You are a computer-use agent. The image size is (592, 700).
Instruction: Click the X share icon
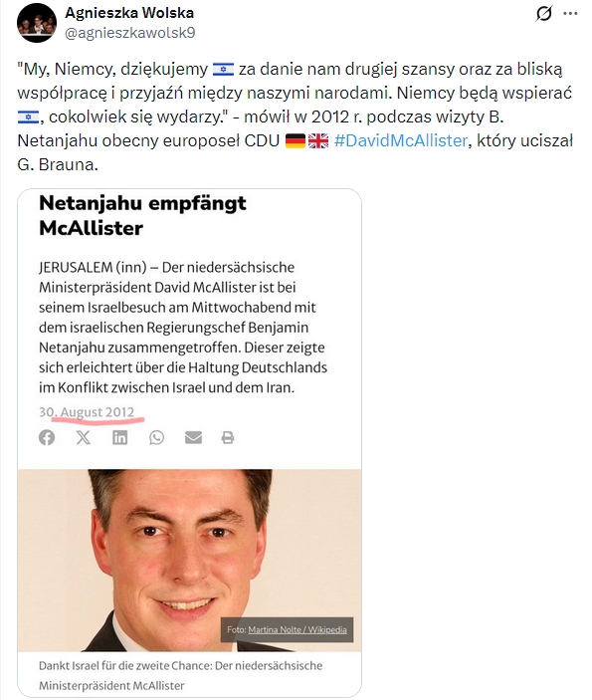(x=84, y=437)
